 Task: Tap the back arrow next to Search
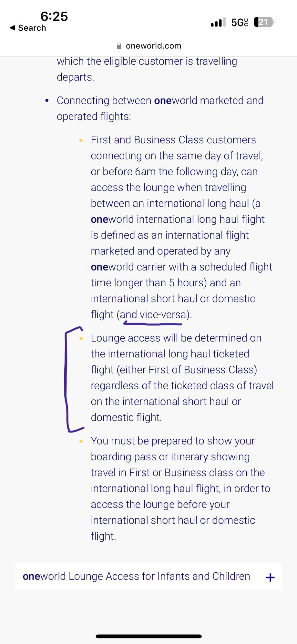(12, 28)
